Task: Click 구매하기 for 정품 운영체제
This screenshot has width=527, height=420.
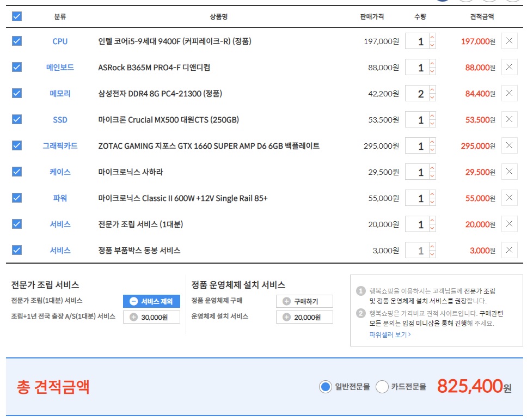Action: (x=304, y=301)
